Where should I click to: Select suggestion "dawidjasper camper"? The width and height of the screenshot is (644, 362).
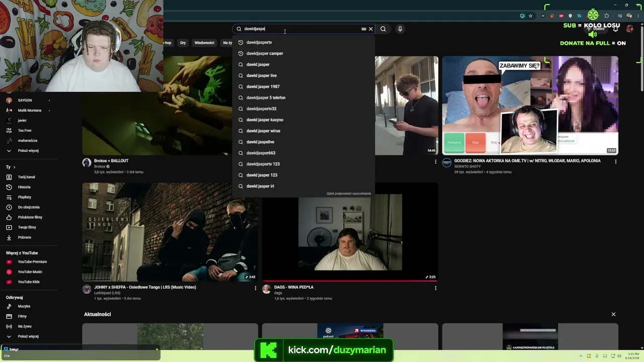303,53
